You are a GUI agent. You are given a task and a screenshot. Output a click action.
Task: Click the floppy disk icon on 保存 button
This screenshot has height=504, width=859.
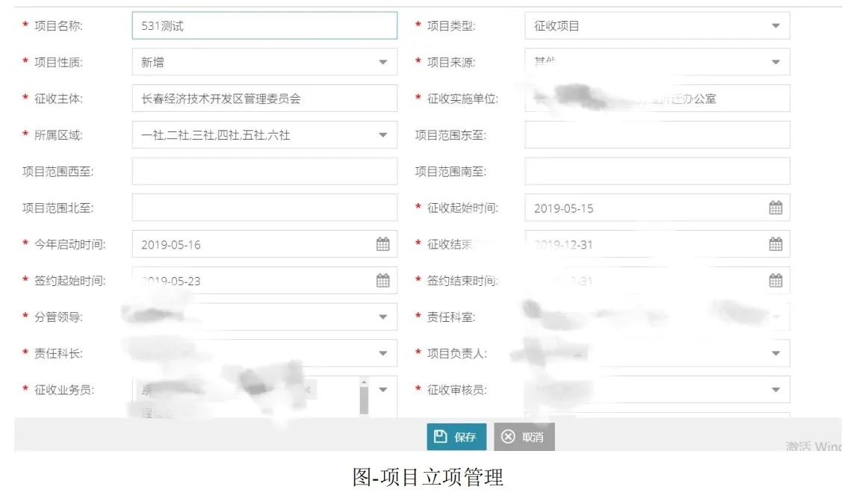coord(439,436)
